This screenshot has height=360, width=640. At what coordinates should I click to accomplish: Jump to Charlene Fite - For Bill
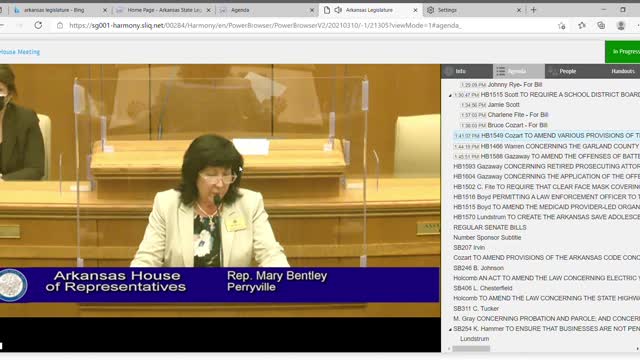[x=518, y=115]
